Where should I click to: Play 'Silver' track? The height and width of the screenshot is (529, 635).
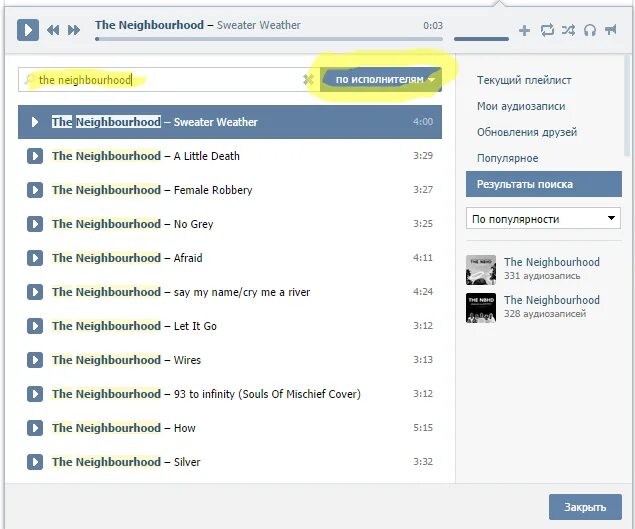point(35,462)
